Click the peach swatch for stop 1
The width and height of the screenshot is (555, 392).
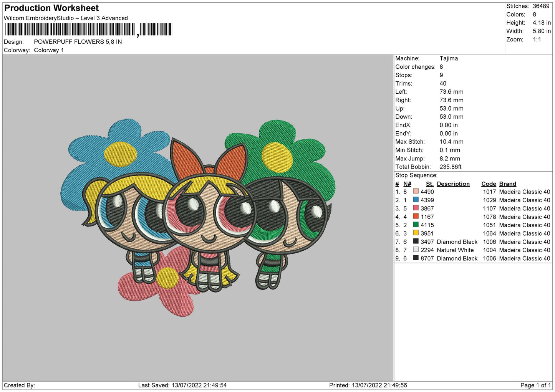(x=416, y=191)
